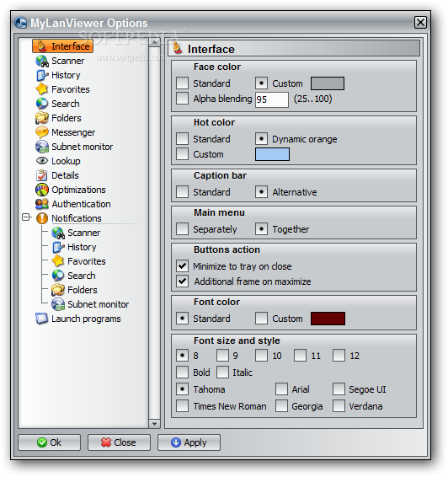Open the Launch programs options page
Viewport: 448px width, 477px height.
[86, 319]
